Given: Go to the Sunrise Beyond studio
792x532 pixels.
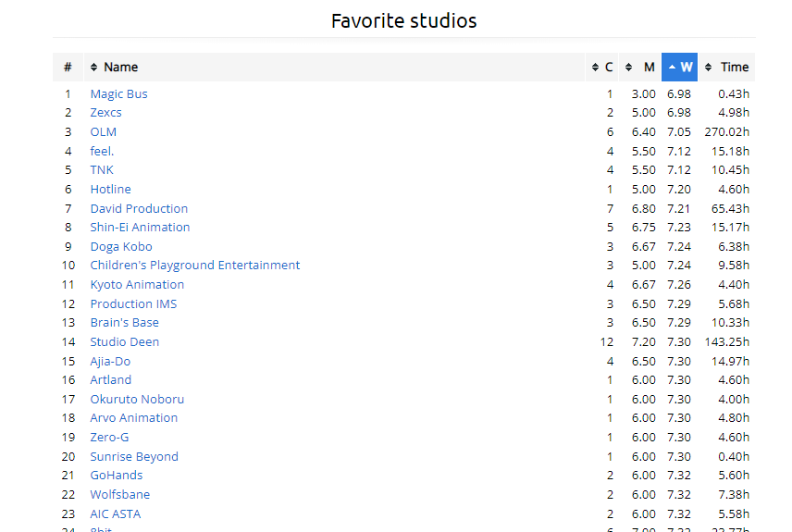Looking at the screenshot, I should click(x=134, y=456).
